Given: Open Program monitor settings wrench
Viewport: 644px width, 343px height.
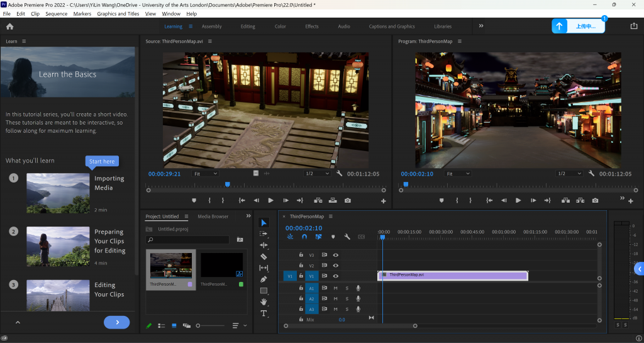Looking at the screenshot, I should pyautogui.click(x=591, y=174).
